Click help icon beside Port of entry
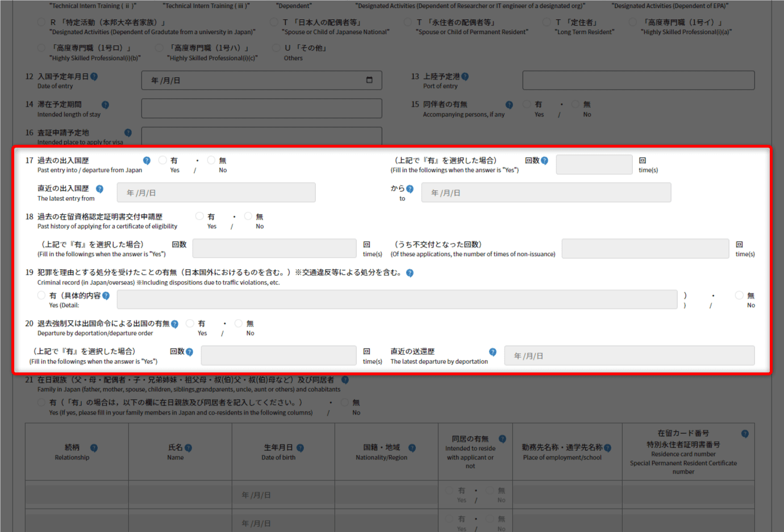 [x=465, y=77]
